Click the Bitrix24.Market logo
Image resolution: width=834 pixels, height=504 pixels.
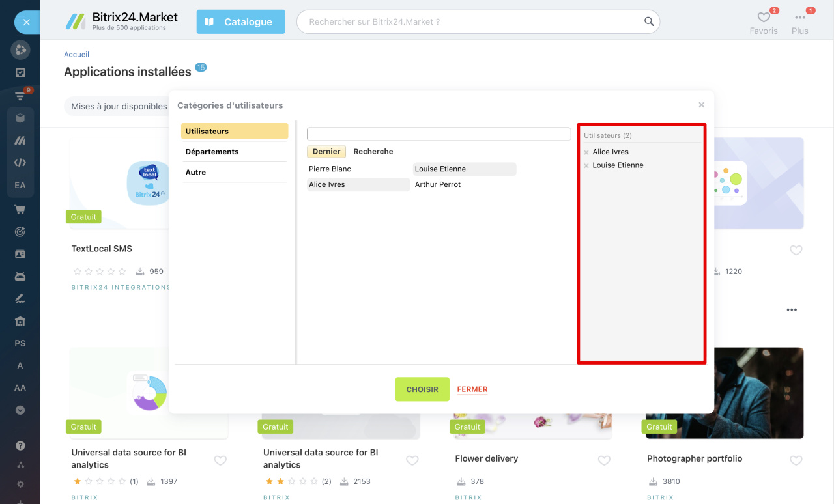click(x=122, y=21)
